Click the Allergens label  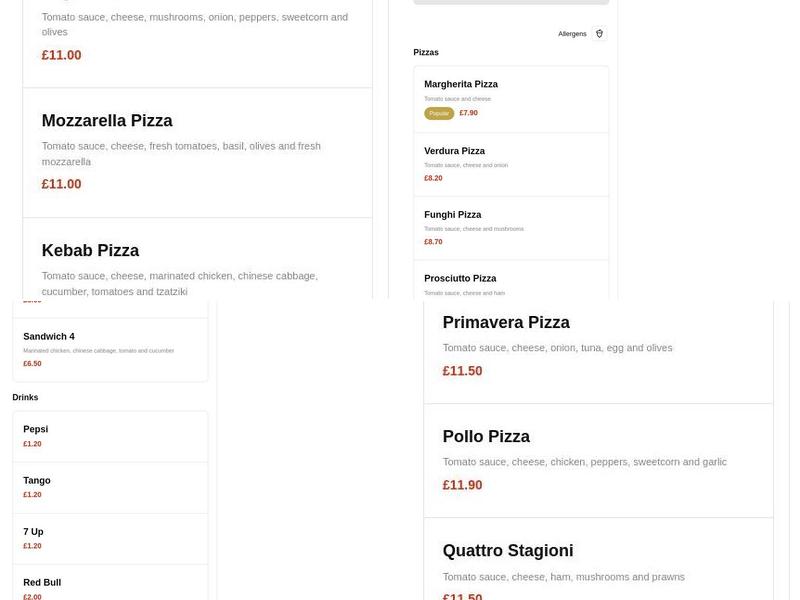571,33
